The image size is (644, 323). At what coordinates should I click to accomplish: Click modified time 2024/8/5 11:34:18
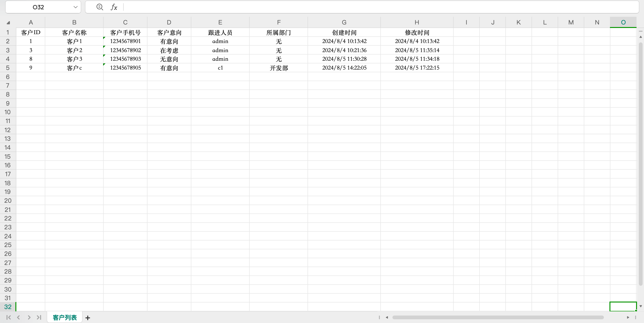click(x=417, y=59)
